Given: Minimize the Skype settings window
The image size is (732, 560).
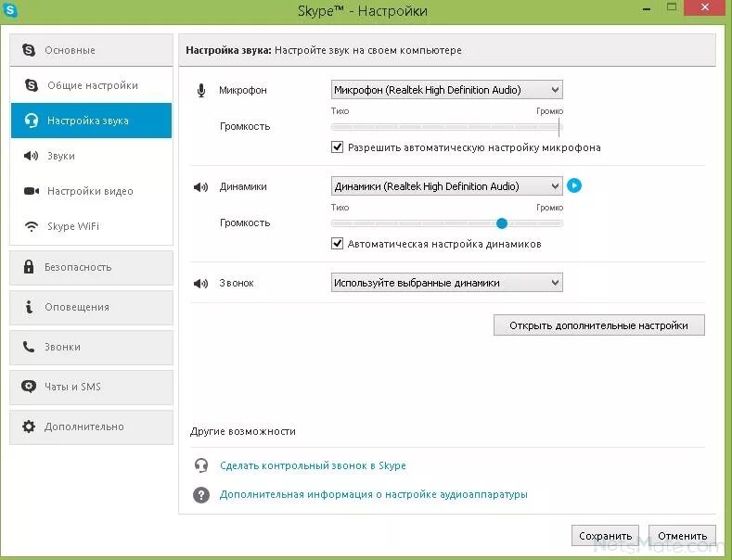Looking at the screenshot, I should [647, 9].
